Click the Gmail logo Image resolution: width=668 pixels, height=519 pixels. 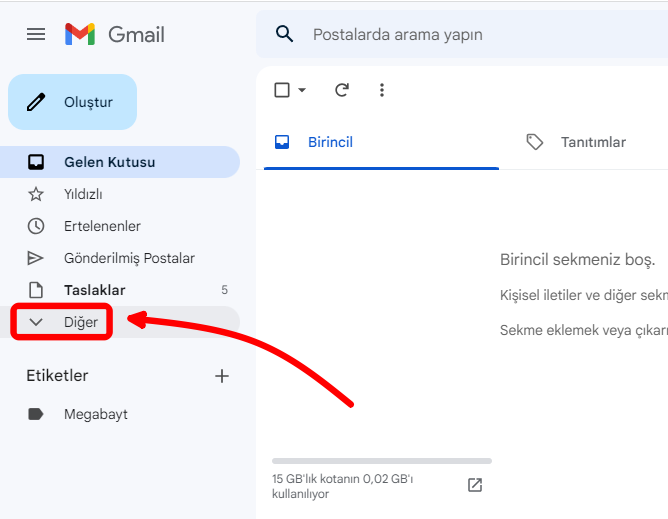pyautogui.click(x=80, y=34)
